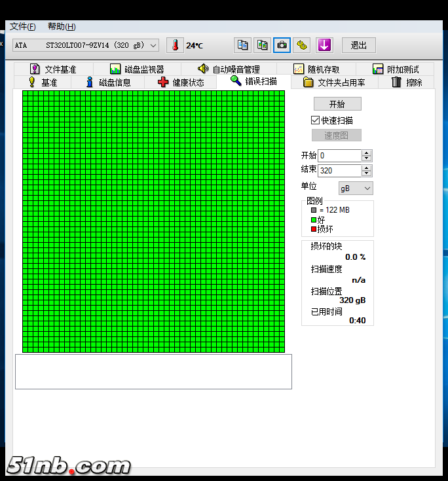Click the red 损坏 legend swatch
The height and width of the screenshot is (481, 448).
(x=314, y=229)
